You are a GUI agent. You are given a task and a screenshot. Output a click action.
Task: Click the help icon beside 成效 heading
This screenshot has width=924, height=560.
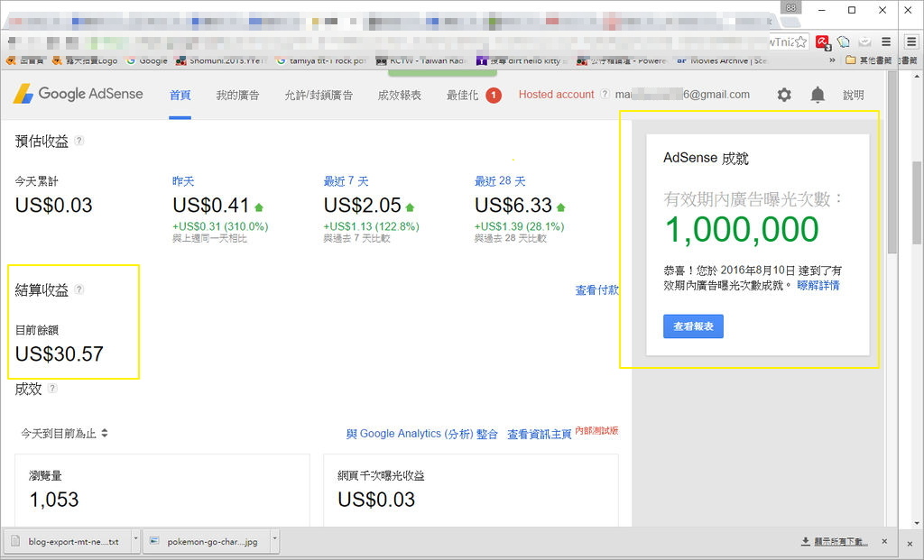(x=52, y=388)
